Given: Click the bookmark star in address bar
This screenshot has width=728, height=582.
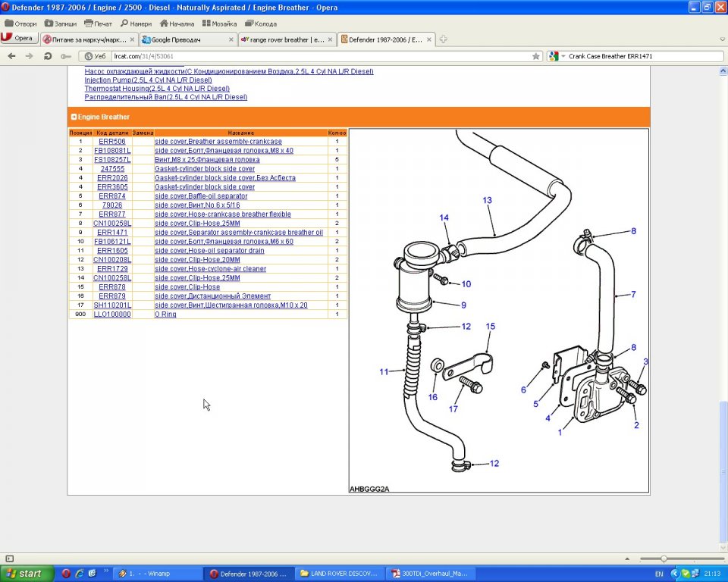Looking at the screenshot, I should (x=536, y=56).
